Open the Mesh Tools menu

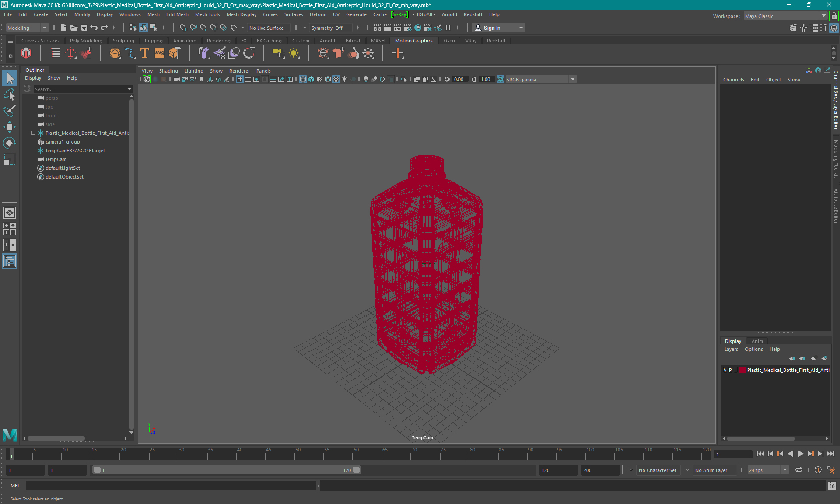pos(207,14)
